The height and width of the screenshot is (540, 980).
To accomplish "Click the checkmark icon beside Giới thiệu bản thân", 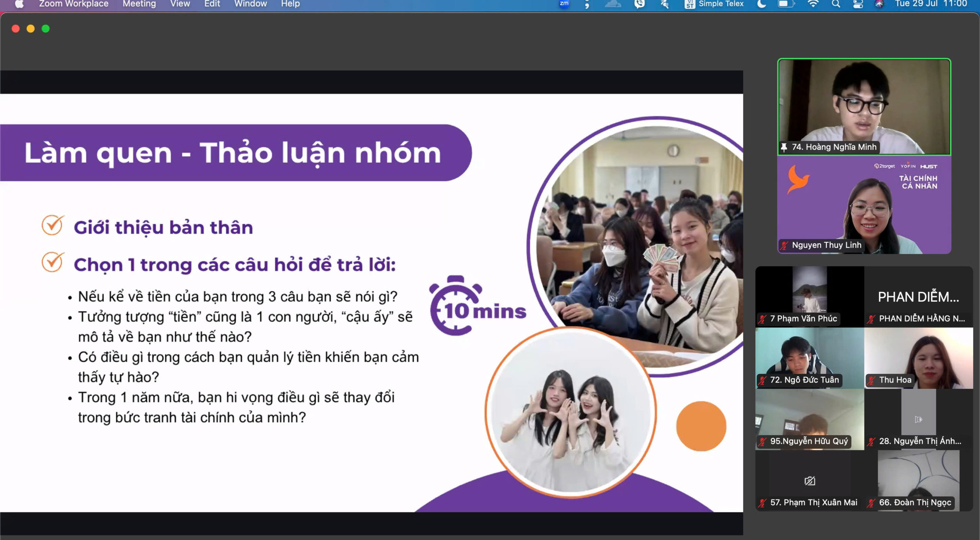I will [53, 225].
